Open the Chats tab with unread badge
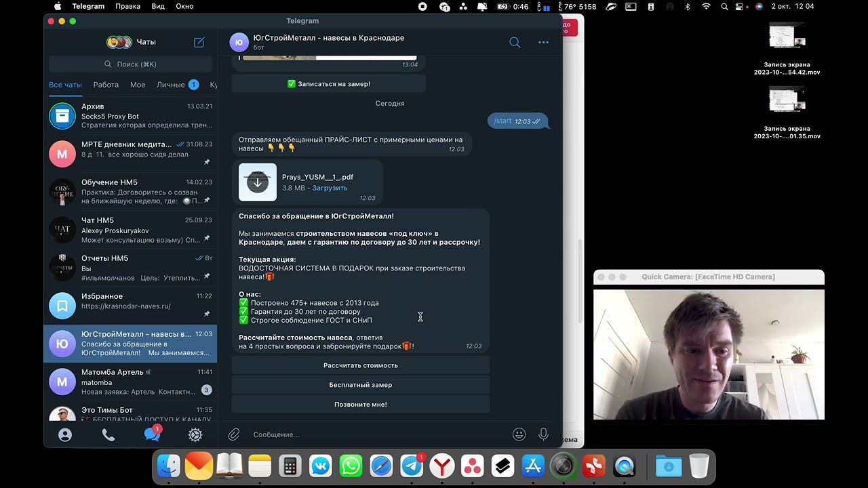 (153, 434)
